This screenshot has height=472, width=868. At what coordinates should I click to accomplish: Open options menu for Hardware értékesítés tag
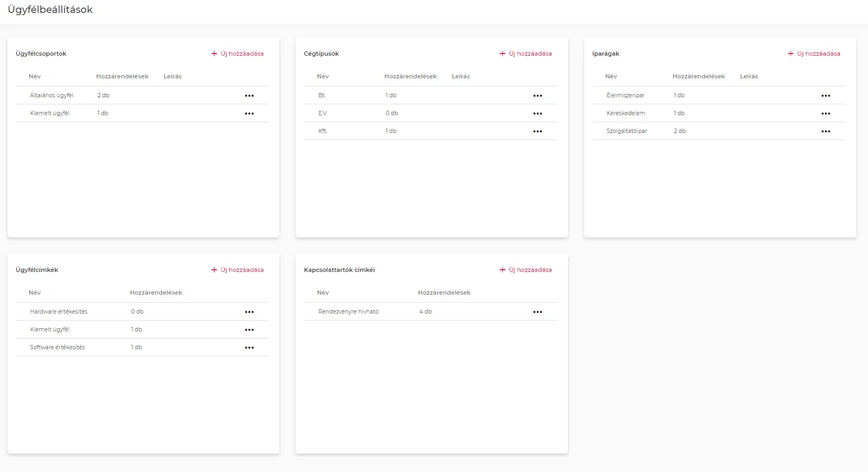pos(249,312)
